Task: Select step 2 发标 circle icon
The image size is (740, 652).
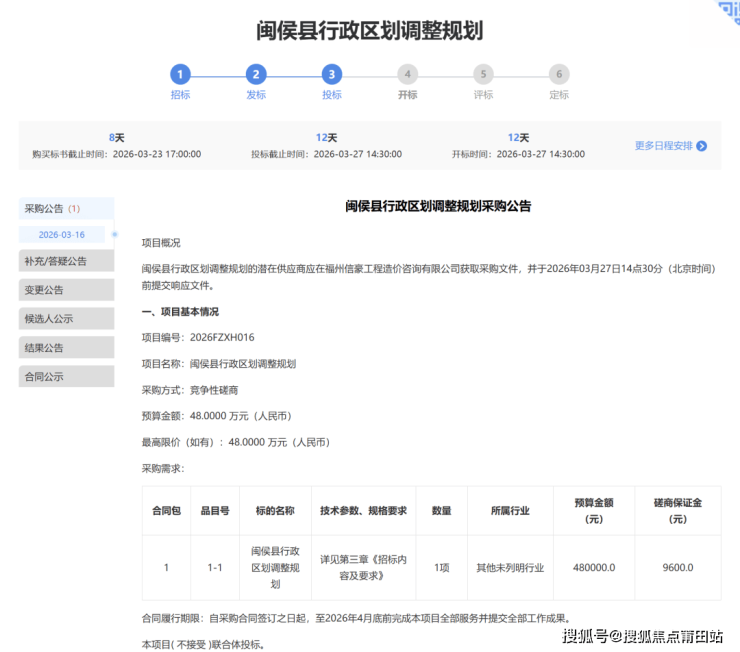Action: [256, 74]
